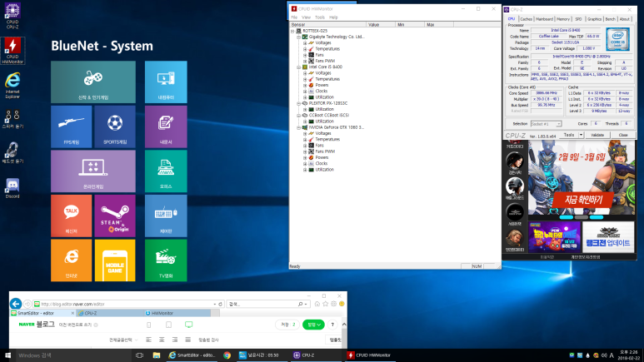Launch Internet Explorer from the desktop
644x362 pixels.
click(12, 85)
